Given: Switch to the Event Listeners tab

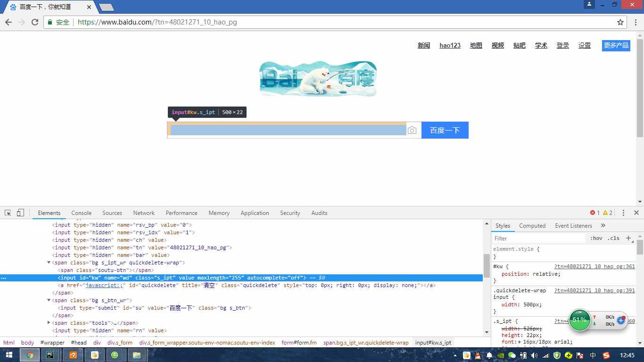Looking at the screenshot, I should (573, 226).
